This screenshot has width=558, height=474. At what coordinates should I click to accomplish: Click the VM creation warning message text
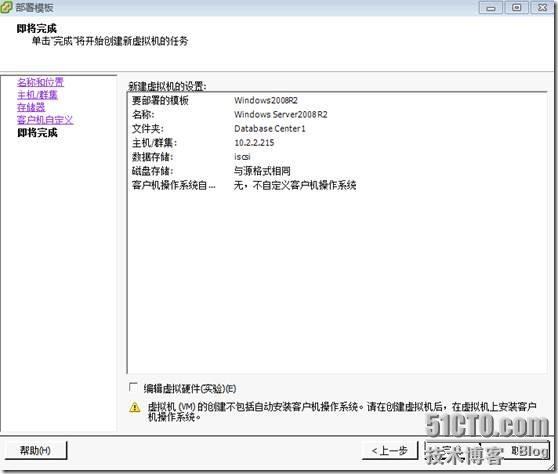coord(342,412)
